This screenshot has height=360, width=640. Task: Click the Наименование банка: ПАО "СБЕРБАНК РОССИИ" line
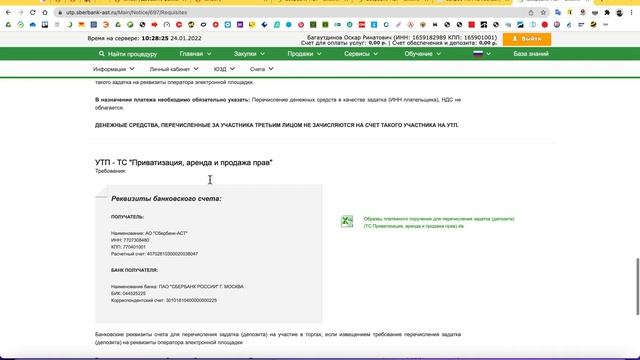(177, 287)
